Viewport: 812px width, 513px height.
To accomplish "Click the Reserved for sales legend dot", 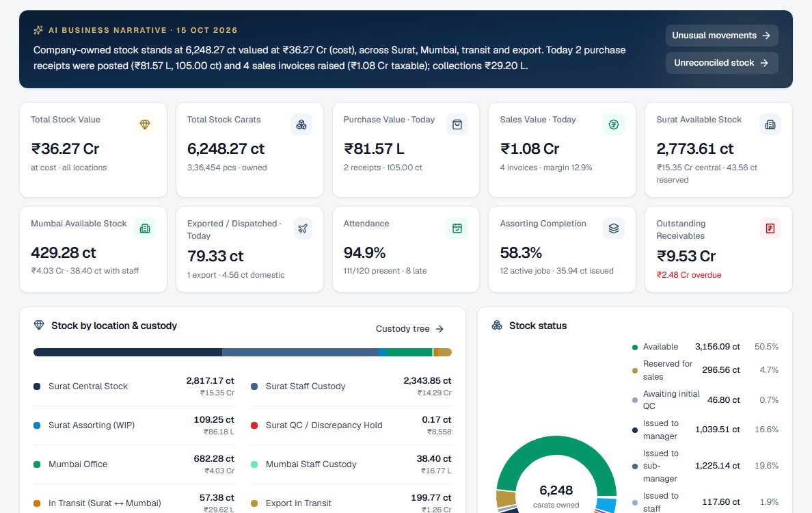I will point(635,371).
